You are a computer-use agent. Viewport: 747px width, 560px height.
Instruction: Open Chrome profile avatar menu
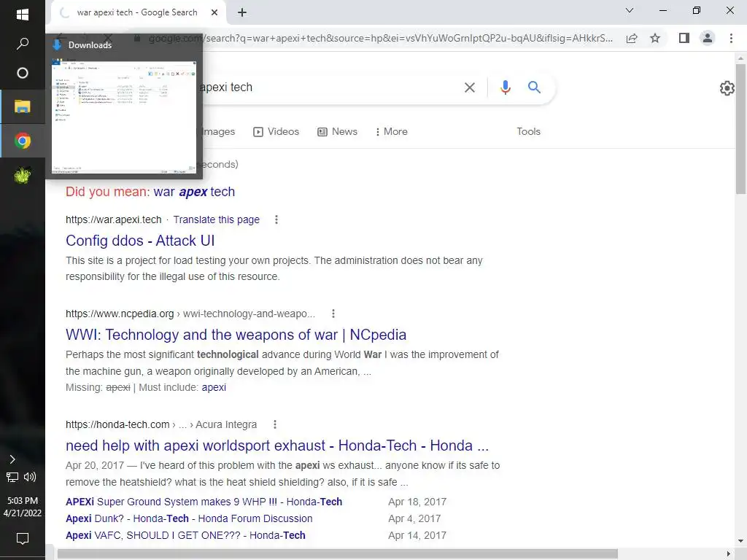point(708,38)
